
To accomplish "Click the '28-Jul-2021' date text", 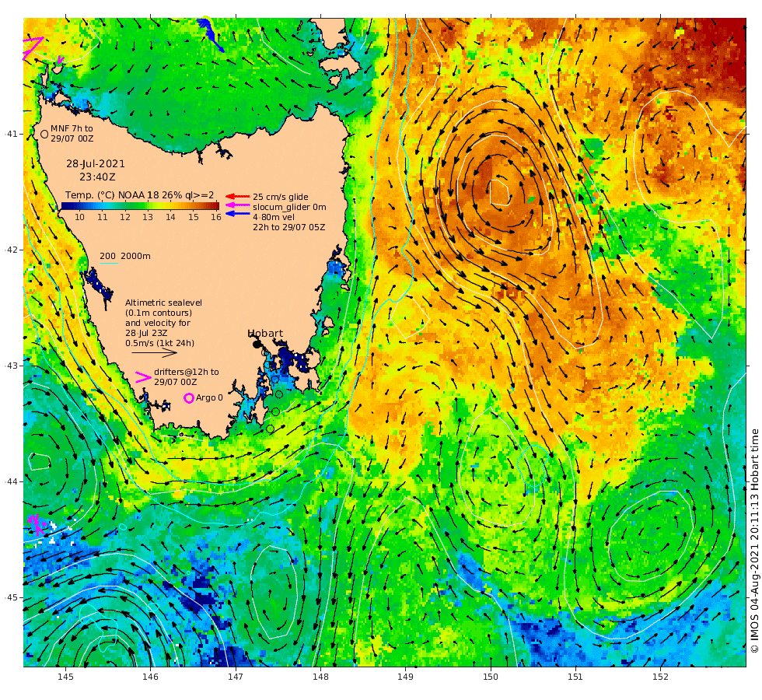I will [x=96, y=164].
